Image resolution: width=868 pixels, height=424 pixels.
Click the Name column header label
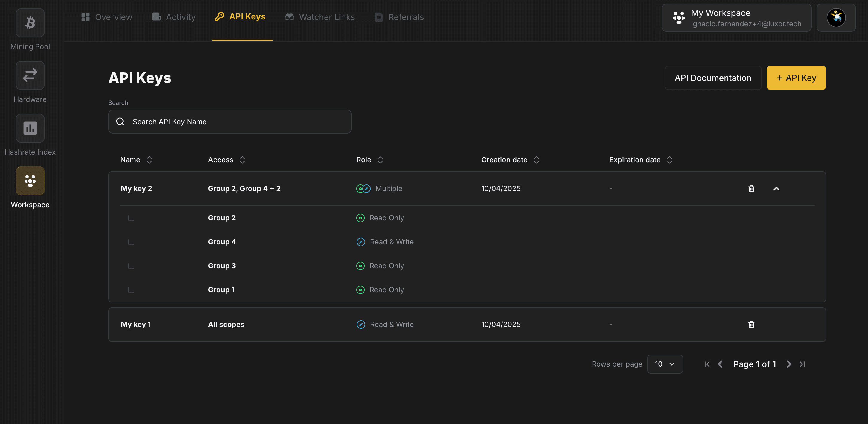[x=130, y=160]
